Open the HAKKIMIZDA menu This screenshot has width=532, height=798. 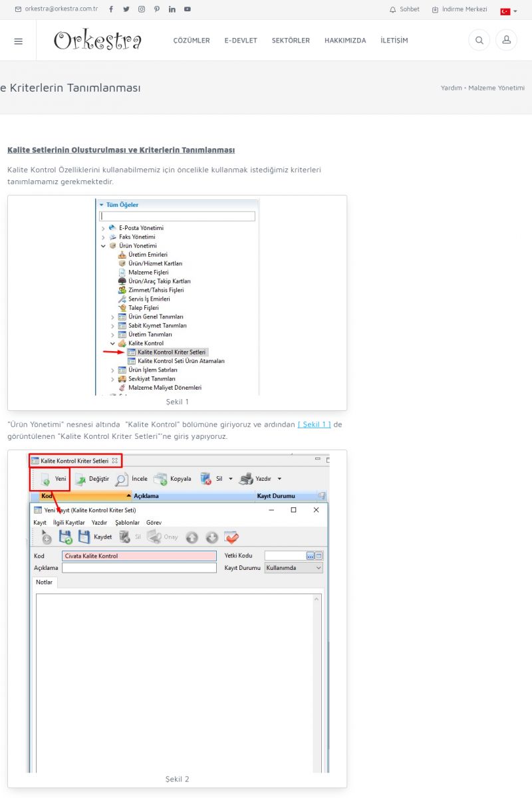pyautogui.click(x=345, y=41)
